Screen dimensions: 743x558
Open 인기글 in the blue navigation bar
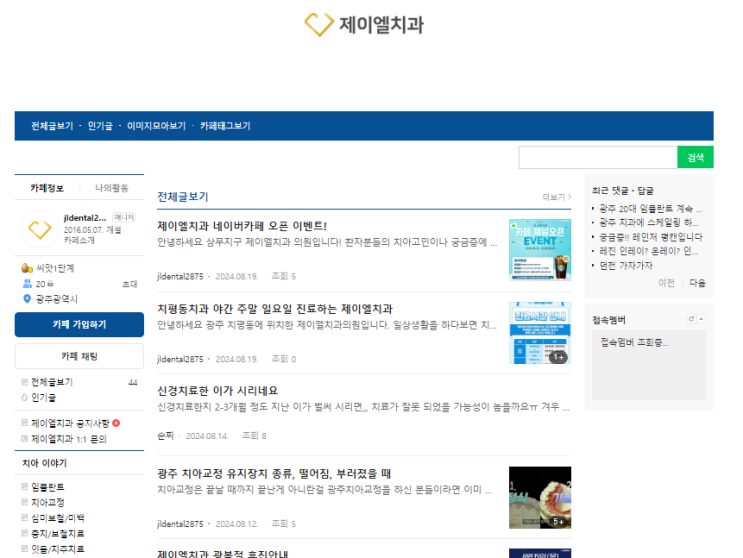click(100, 126)
